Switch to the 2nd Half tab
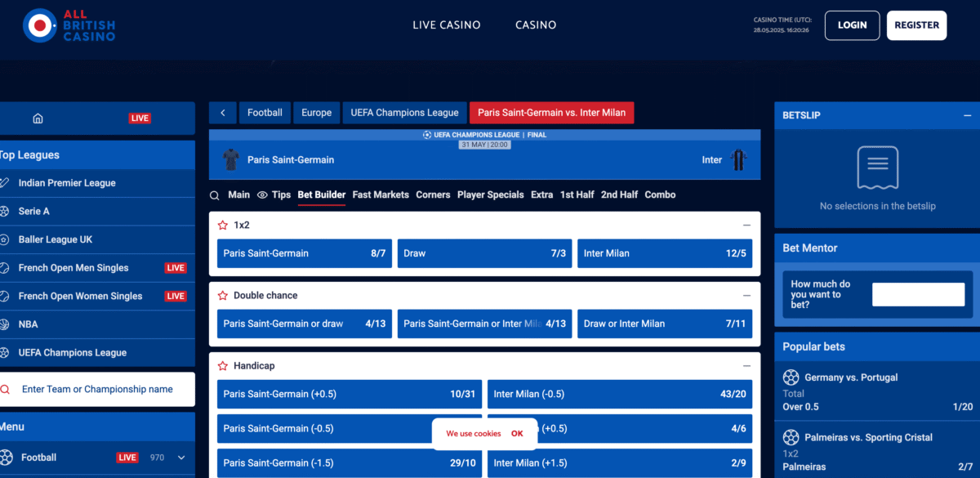 coord(620,195)
